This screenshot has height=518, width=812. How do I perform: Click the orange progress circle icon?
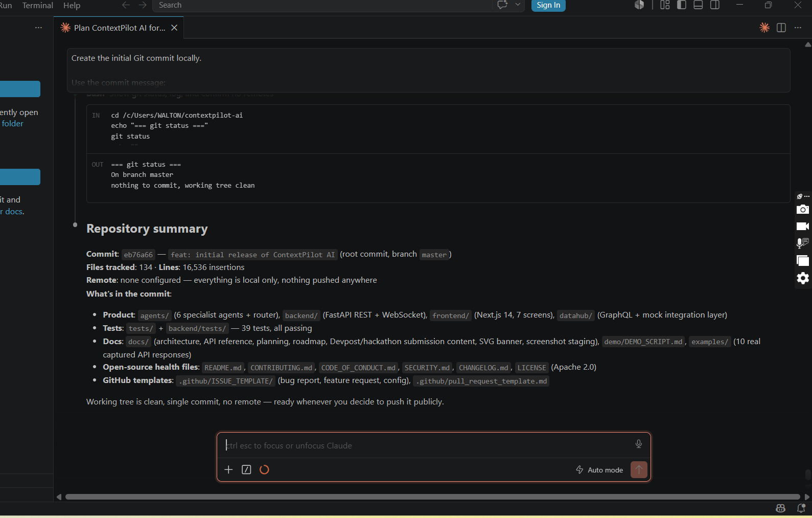264,469
